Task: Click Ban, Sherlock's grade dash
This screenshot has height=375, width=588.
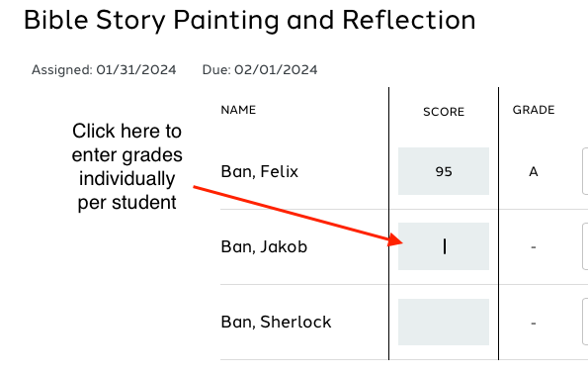Action: point(534,323)
